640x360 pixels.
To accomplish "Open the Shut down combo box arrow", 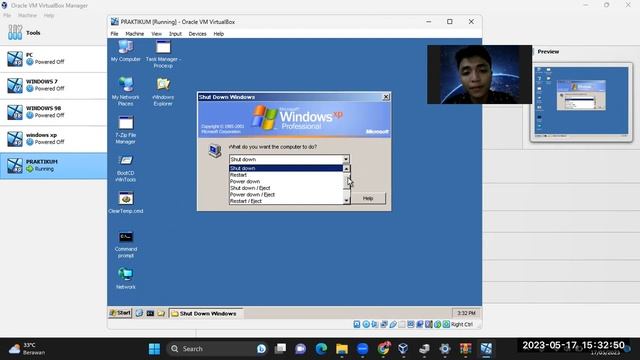I will (346, 160).
